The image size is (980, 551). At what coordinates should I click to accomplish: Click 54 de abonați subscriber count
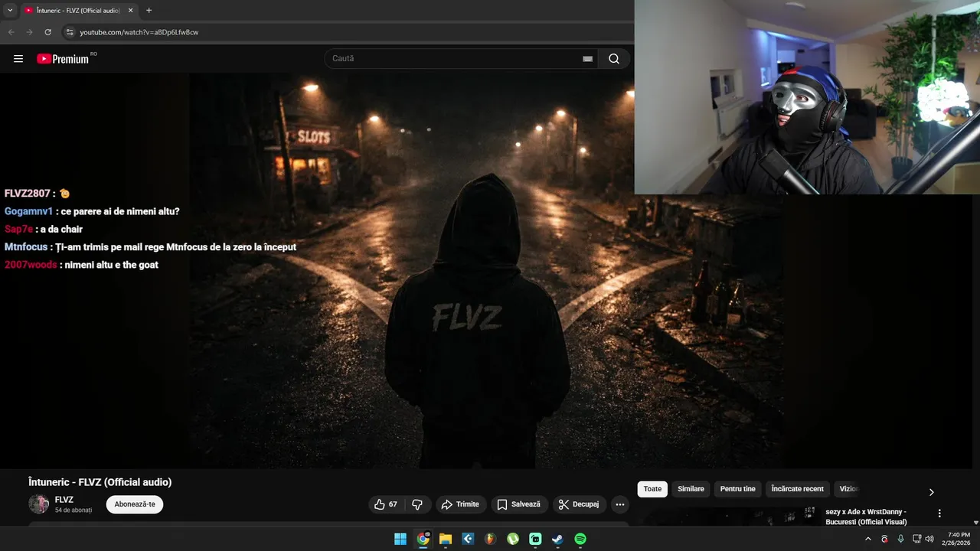(73, 510)
